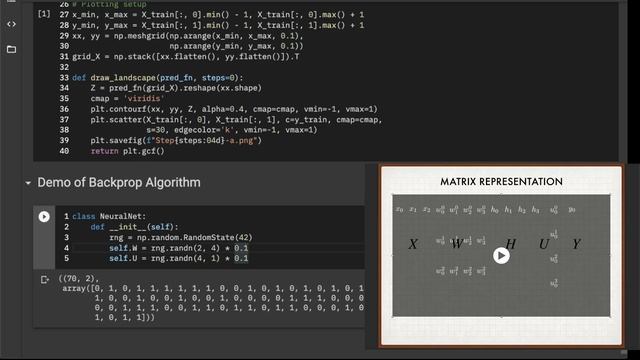The height and width of the screenshot is (360, 640).
Task: Click the plt.savefig line
Action: point(176,140)
